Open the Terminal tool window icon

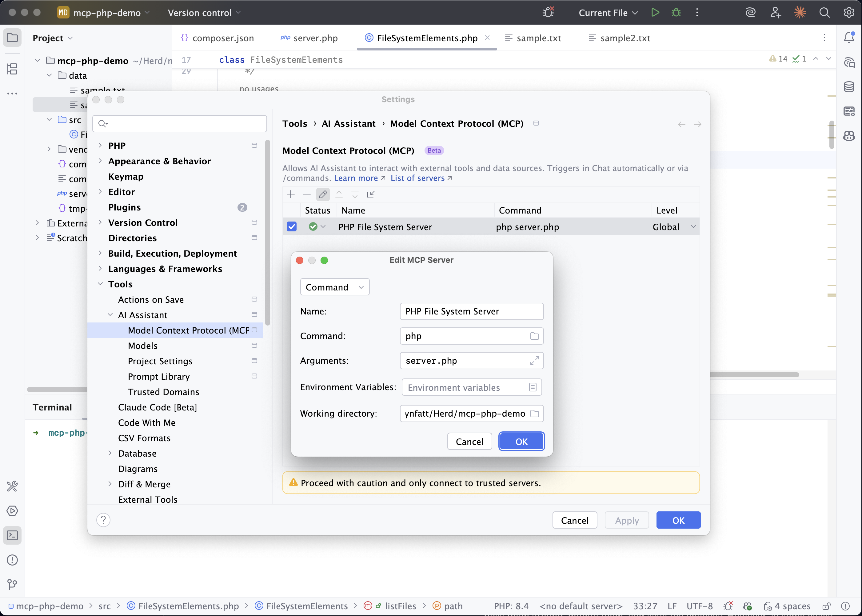(13, 535)
